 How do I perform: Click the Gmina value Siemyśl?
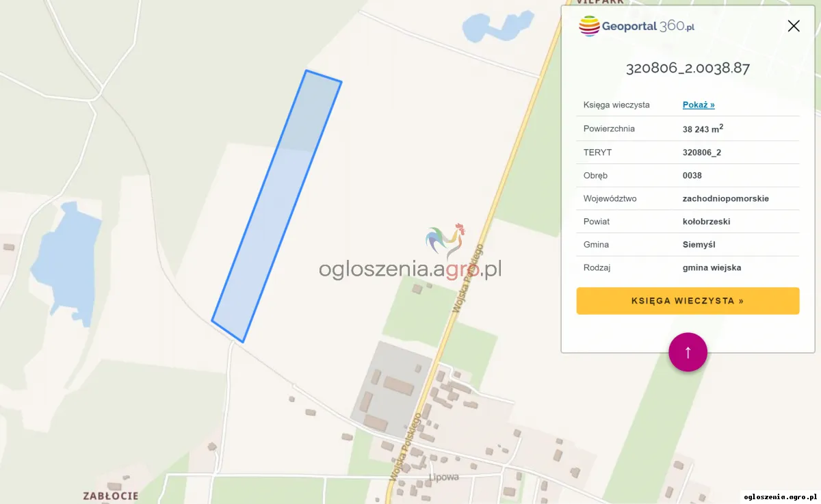pos(699,244)
